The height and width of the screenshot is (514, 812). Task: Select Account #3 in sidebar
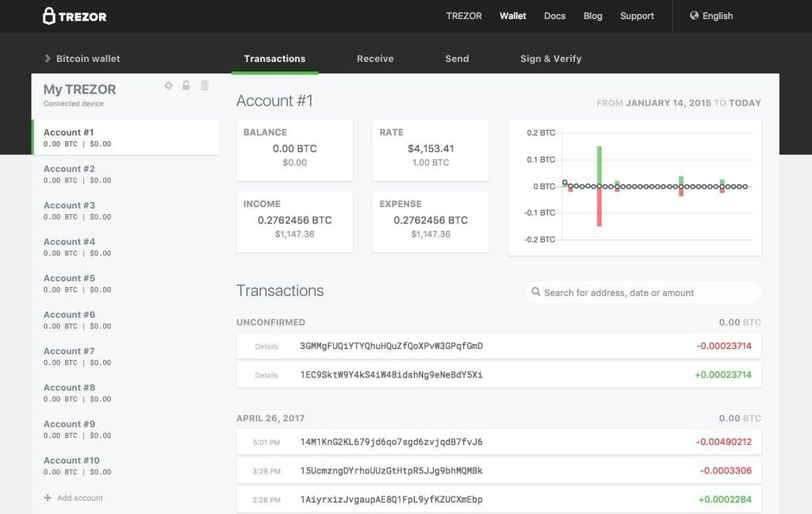coord(125,210)
